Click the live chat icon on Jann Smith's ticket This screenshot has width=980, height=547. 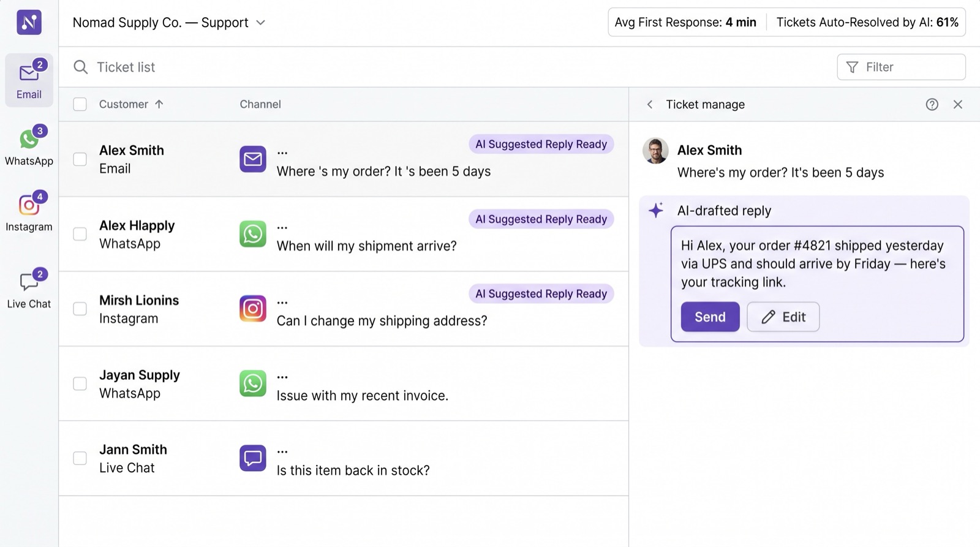(253, 458)
